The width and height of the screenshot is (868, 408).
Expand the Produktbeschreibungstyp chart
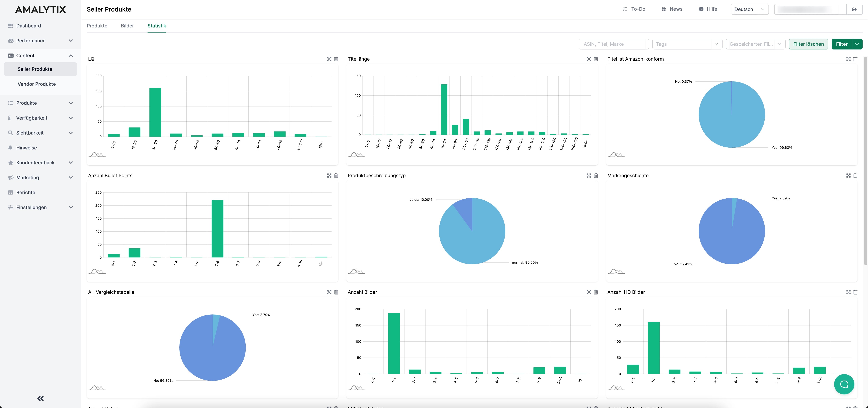pyautogui.click(x=589, y=175)
